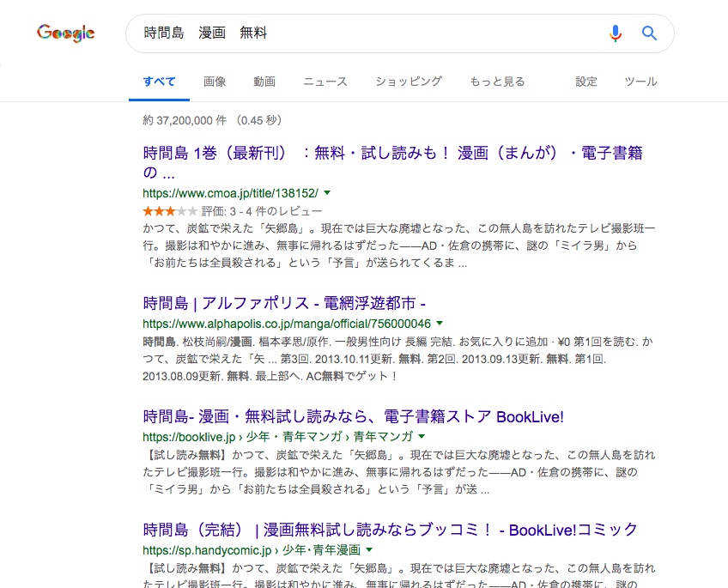Viewport: 728px width, 588px height.
Task: Open result 時間島(完結) ブッコミ! BookLive!コミック
Action: (x=391, y=530)
